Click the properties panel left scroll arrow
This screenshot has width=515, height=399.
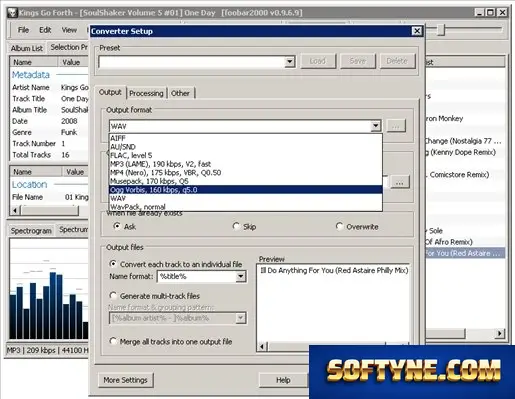[x=15, y=210]
